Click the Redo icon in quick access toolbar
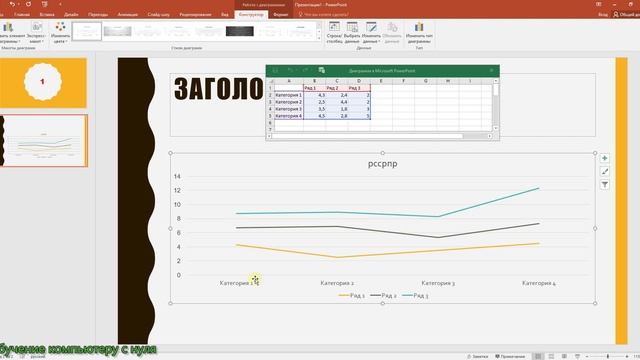The image size is (640, 360). 28,4
